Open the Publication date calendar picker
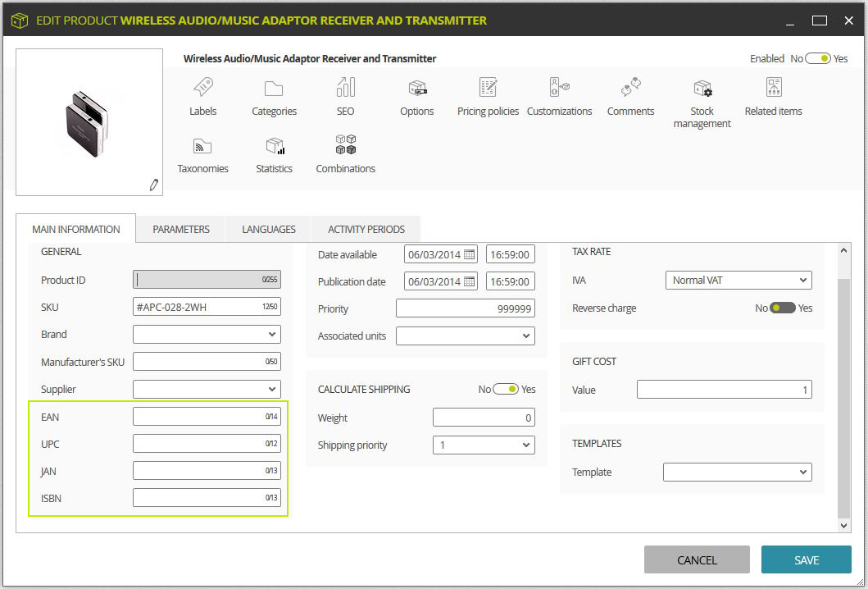The image size is (868, 589). (470, 281)
